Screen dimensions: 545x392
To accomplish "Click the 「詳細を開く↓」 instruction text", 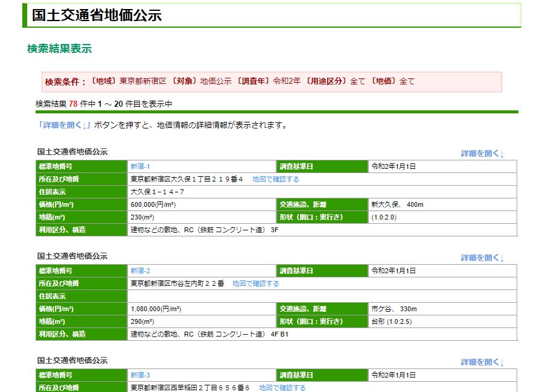I will click(x=65, y=125).
